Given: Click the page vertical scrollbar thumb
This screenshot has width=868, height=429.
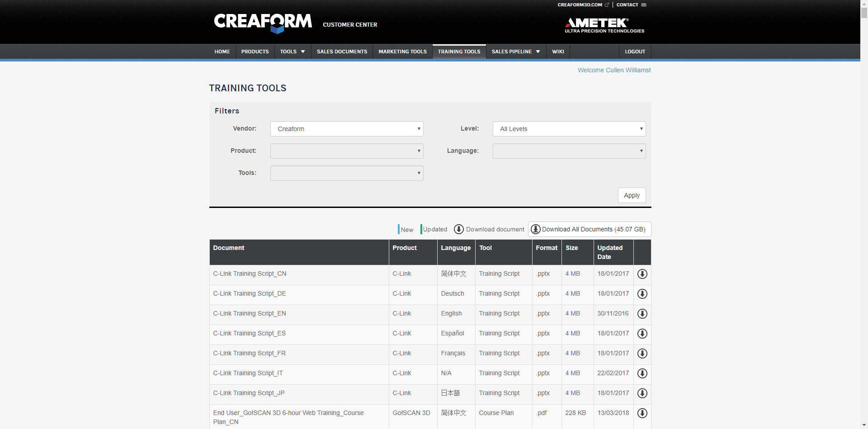Looking at the screenshot, I should [x=864, y=12].
